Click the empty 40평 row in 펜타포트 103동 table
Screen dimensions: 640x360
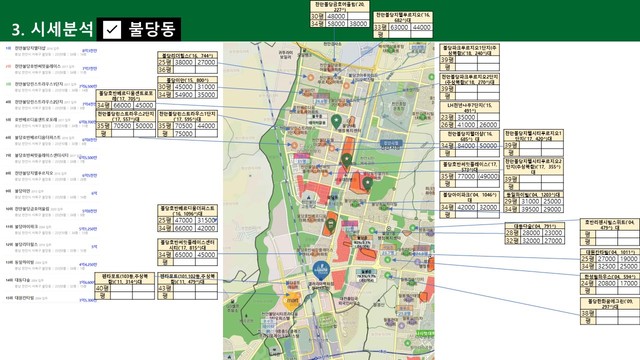124,288
